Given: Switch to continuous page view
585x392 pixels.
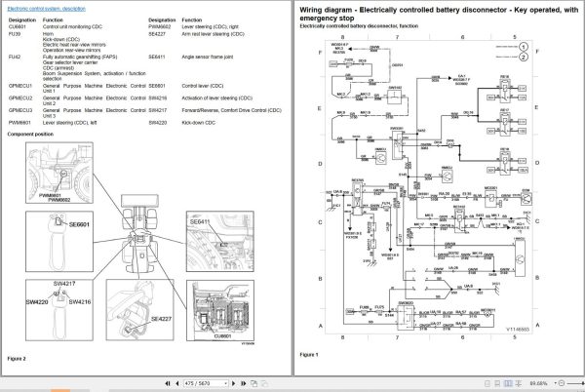Looking at the screenshot, I should coord(497,383).
